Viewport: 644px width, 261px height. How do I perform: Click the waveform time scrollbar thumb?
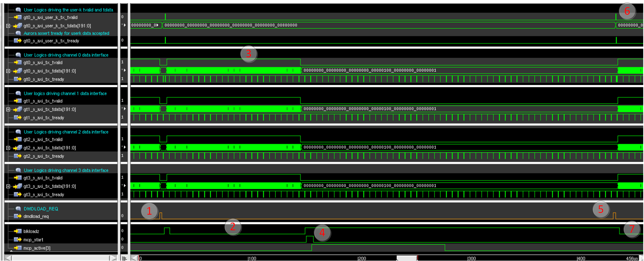pos(407,258)
